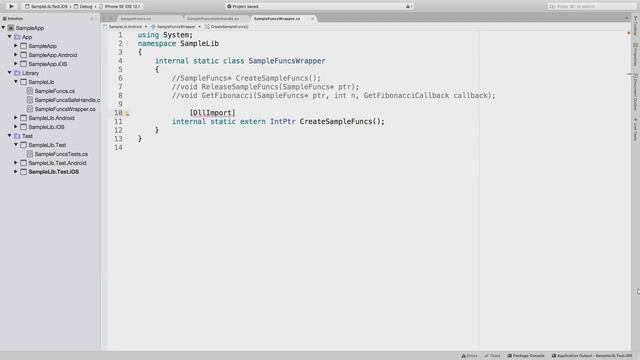
Task: Click the Test folder icon
Action: pyautogui.click(x=17, y=136)
